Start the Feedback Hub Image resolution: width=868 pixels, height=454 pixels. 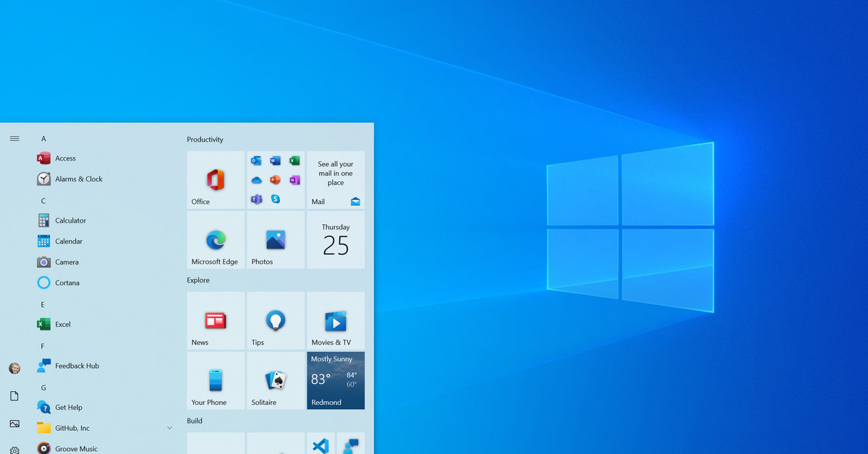(76, 366)
